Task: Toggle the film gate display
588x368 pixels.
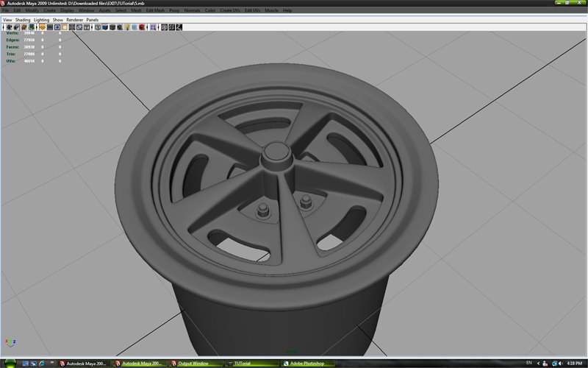Action: pyautogui.click(x=50, y=27)
